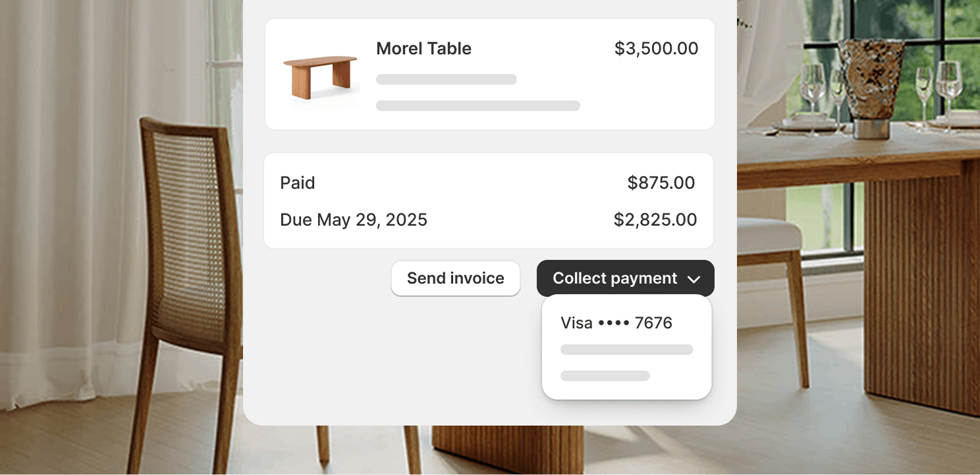The width and height of the screenshot is (980, 475).
Task: Click the first placeholder line under Morel Table
Action: point(447,80)
